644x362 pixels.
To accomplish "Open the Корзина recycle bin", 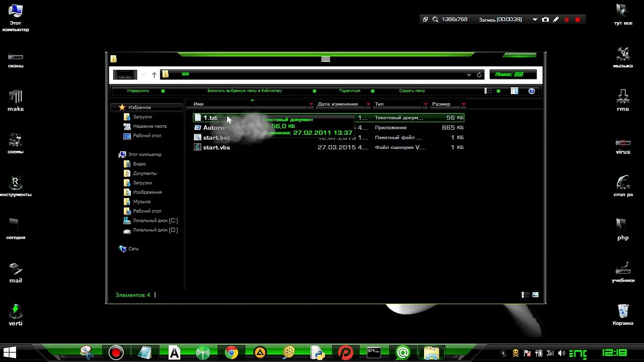I will pyautogui.click(x=623, y=315).
